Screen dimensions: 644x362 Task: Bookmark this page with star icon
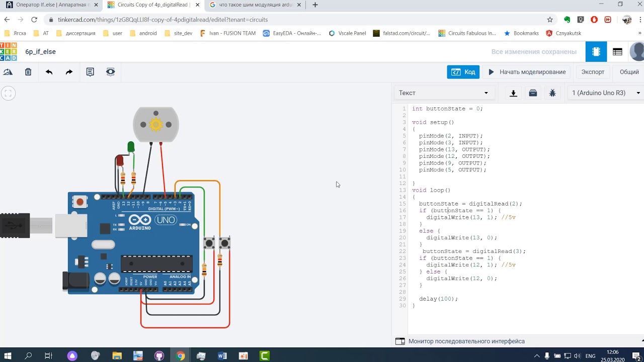click(550, 20)
